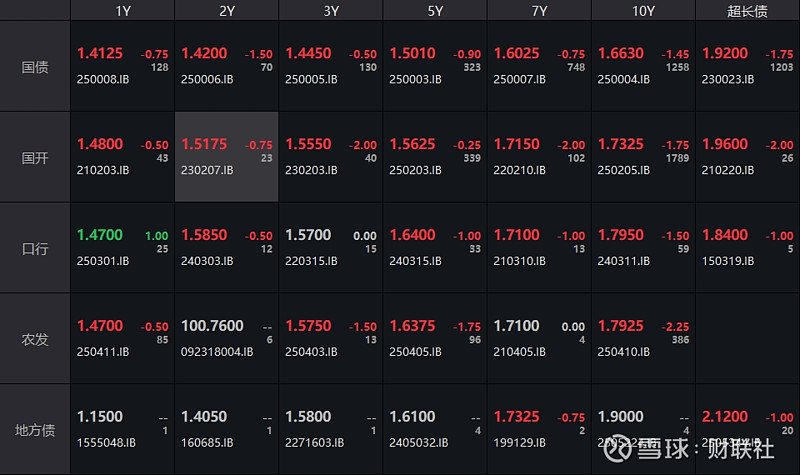This screenshot has width=800, height=475.
Task: Click the 1Y column header
Action: tap(122, 11)
